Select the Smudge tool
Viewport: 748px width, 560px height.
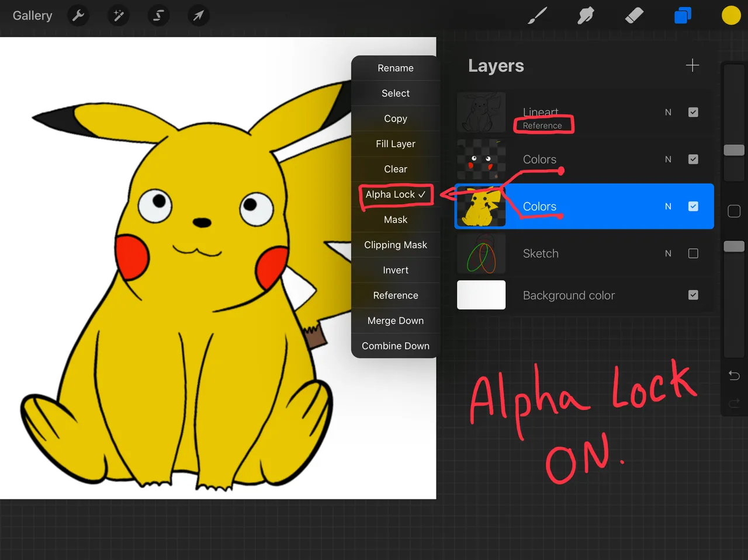(586, 16)
